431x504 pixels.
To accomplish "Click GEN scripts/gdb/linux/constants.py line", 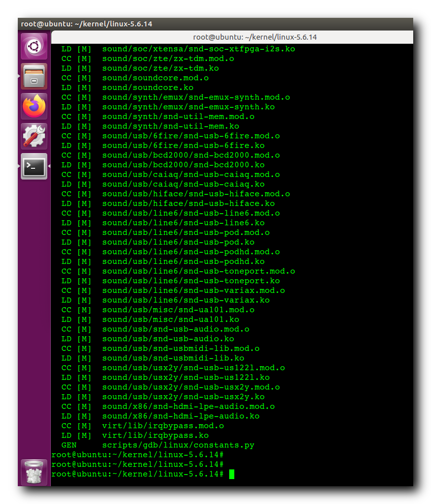I will (x=158, y=445).
